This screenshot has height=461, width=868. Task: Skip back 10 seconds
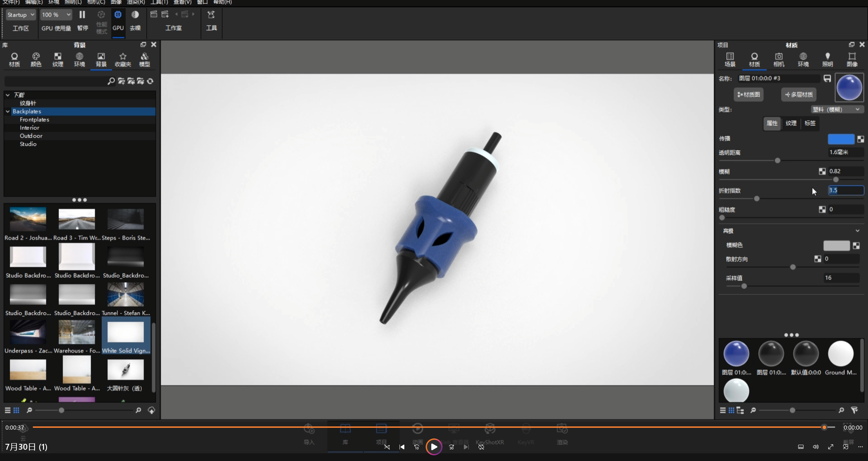click(x=417, y=447)
